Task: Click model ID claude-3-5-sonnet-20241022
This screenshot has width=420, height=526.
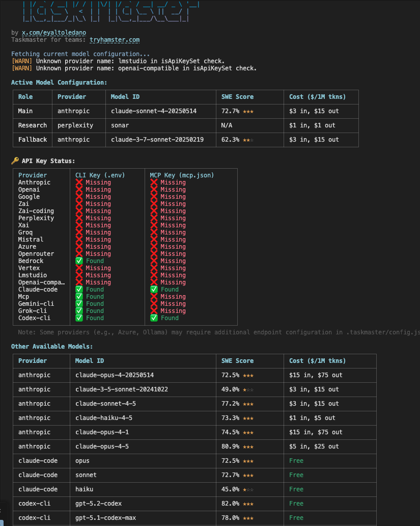Action: tap(122, 389)
